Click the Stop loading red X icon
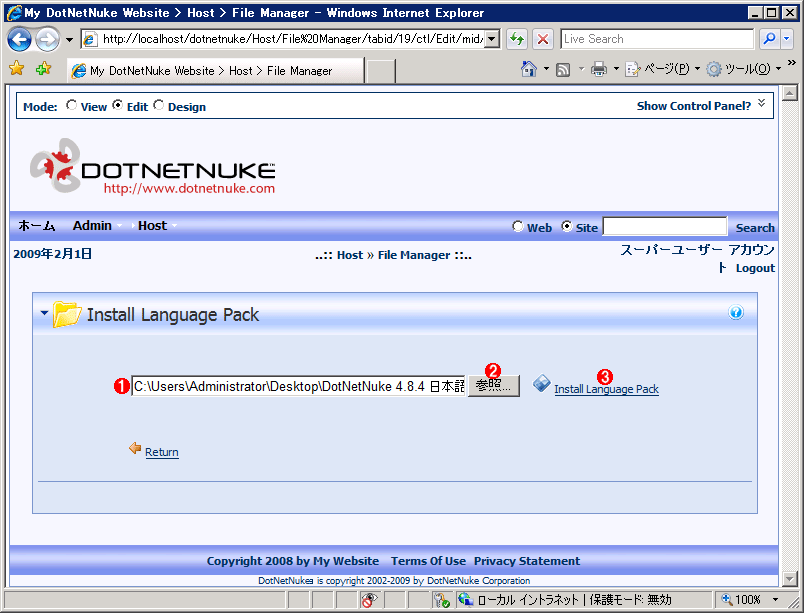Screen dimensions: 804x613 click(543, 39)
